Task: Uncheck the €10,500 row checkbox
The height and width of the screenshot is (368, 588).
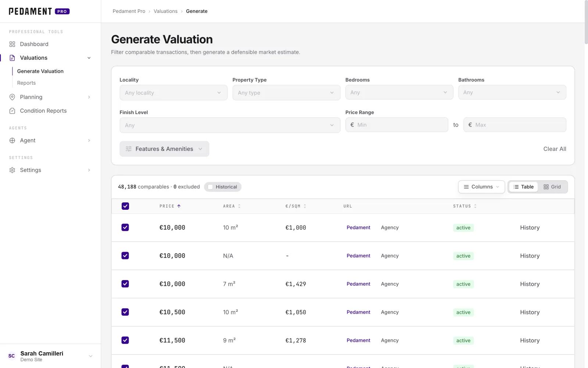Action: (x=125, y=312)
